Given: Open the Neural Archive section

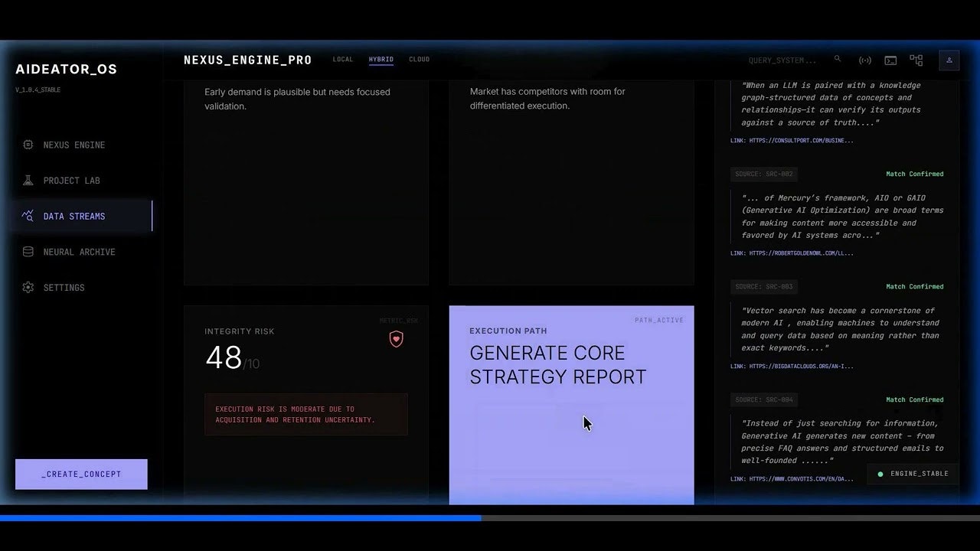Looking at the screenshot, I should pos(81,252).
